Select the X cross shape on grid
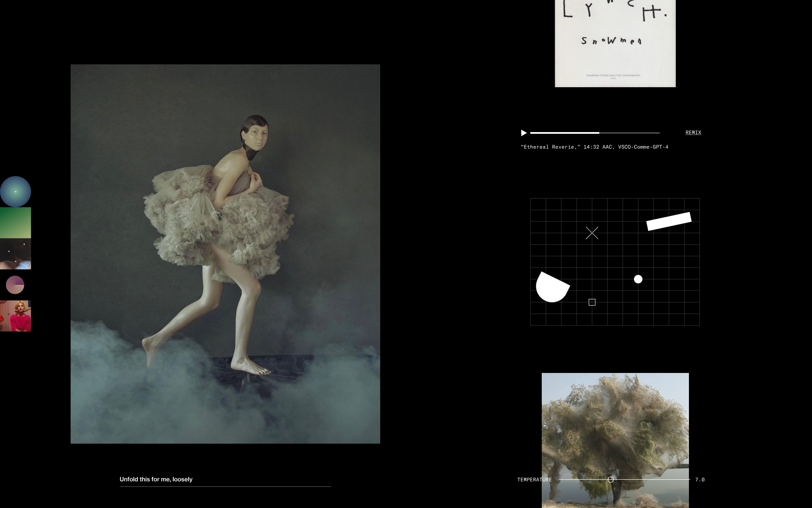812x508 pixels. click(x=592, y=233)
